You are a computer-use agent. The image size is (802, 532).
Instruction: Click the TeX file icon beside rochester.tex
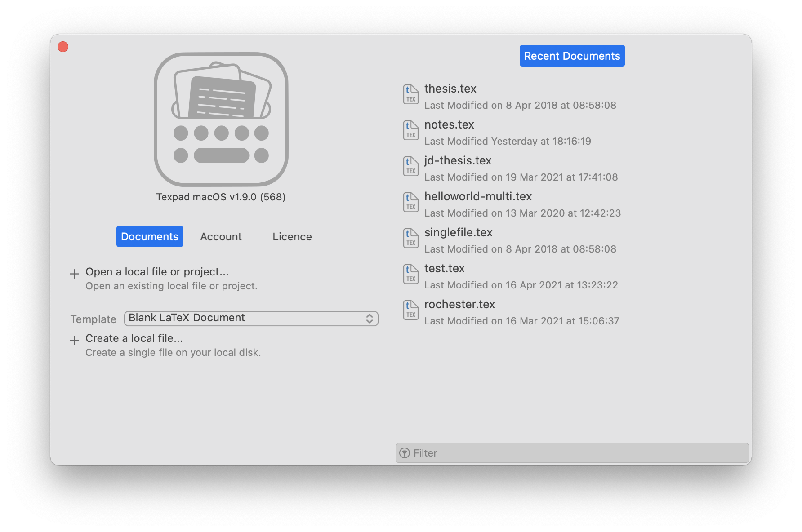[410, 310]
